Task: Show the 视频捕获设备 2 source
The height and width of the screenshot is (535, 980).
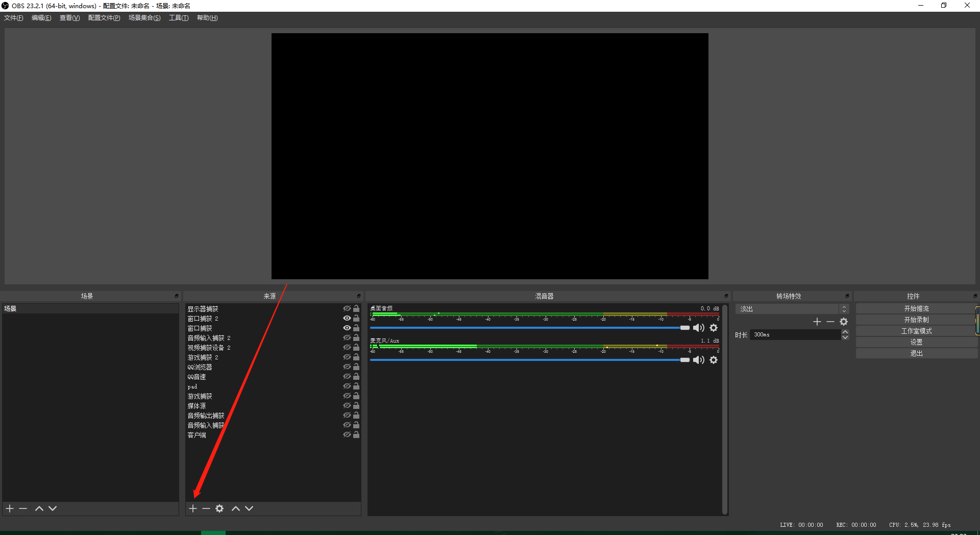Action: [x=347, y=348]
